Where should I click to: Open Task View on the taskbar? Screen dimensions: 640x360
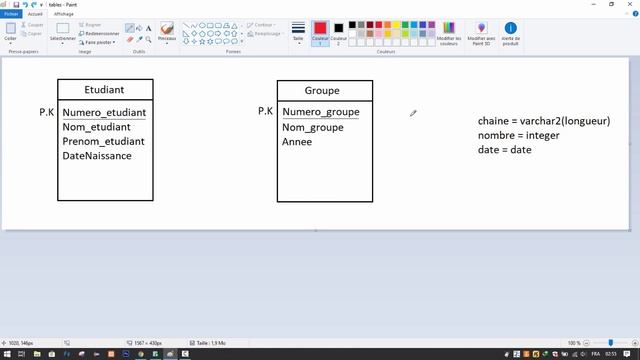[22, 354]
